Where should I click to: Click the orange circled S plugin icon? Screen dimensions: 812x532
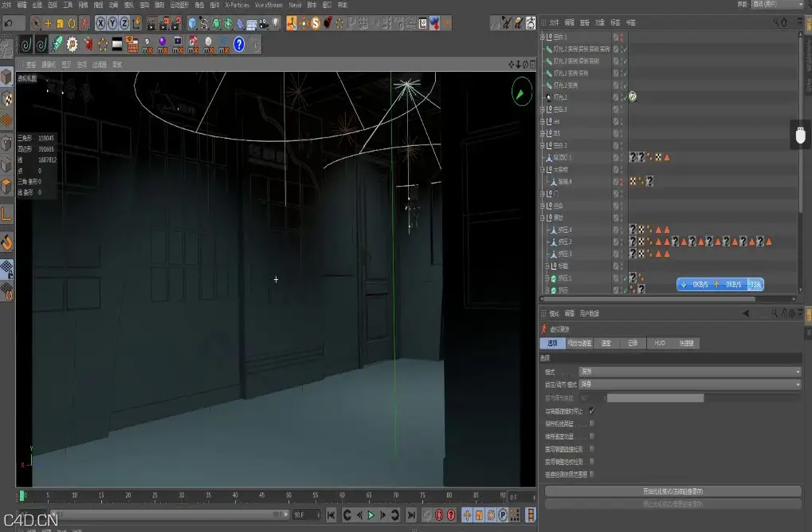tap(316, 23)
